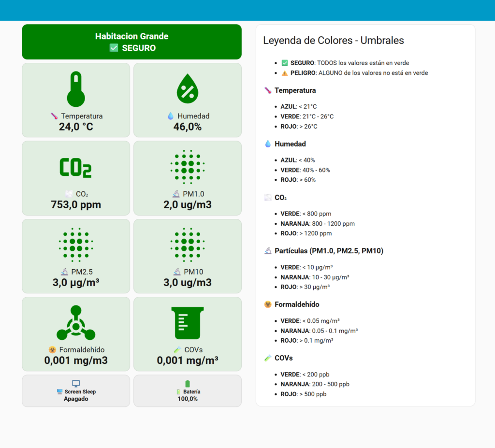Click the Screen Sleep state Apagado
This screenshot has width=495, height=448.
[76, 399]
